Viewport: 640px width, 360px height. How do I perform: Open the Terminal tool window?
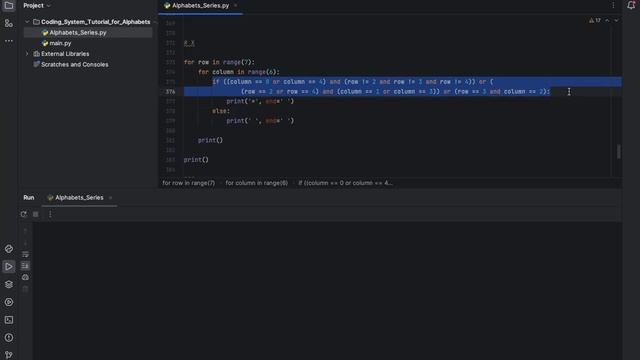pos(9,320)
